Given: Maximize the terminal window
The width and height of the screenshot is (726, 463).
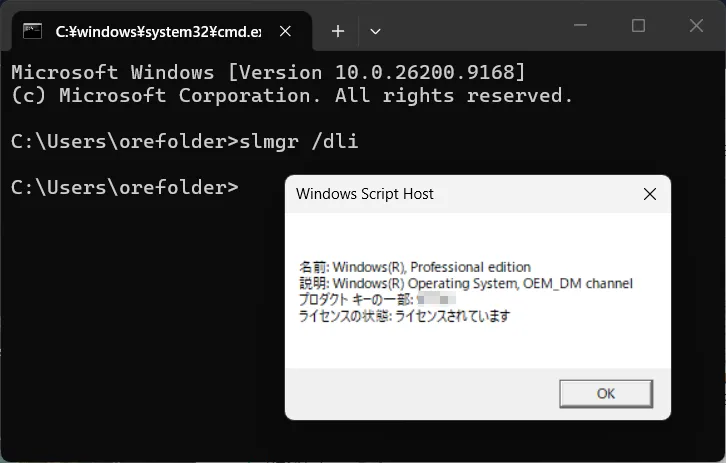Looking at the screenshot, I should (638, 25).
